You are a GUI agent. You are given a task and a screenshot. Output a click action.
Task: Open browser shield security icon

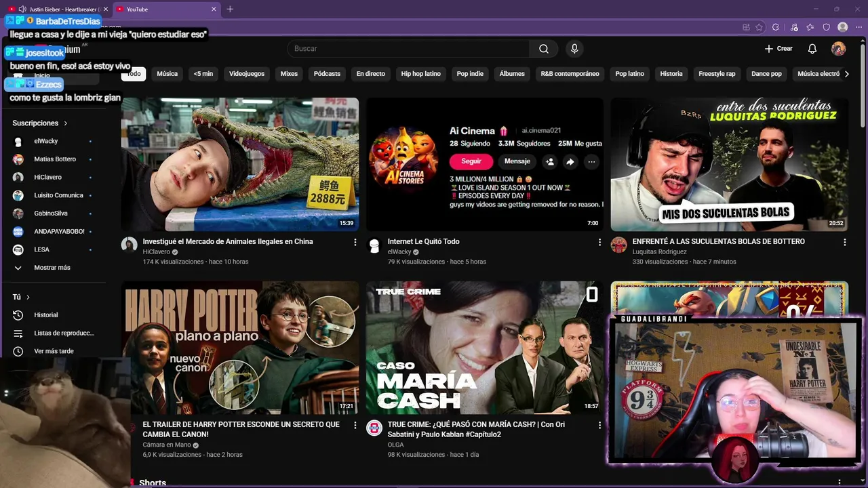coord(826,27)
